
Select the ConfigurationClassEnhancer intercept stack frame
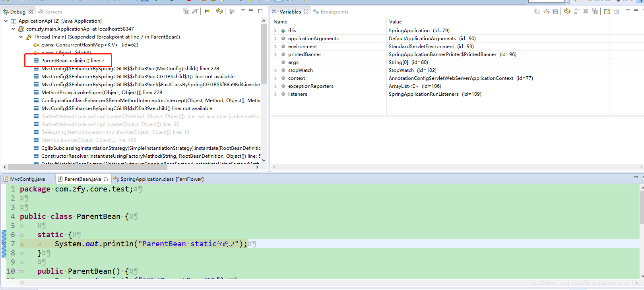[x=151, y=100]
